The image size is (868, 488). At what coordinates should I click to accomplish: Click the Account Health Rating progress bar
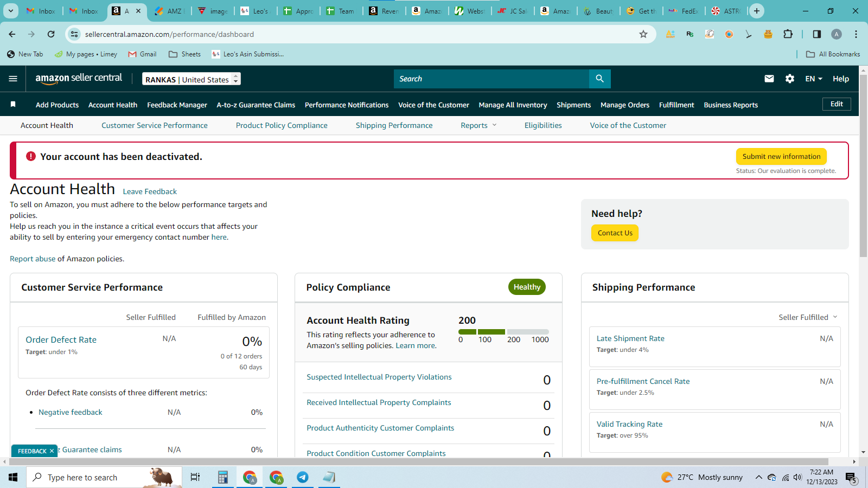tap(503, 331)
